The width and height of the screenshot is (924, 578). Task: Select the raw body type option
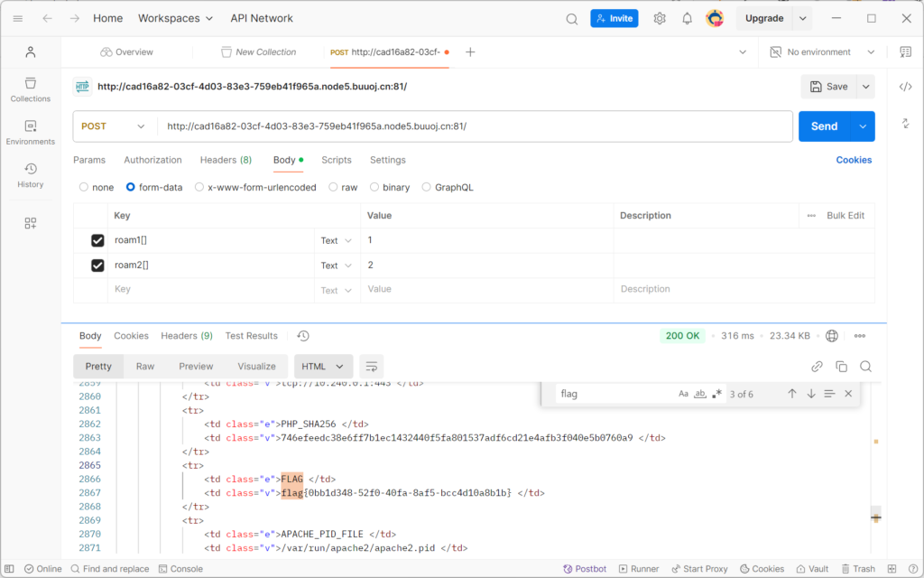tap(334, 187)
